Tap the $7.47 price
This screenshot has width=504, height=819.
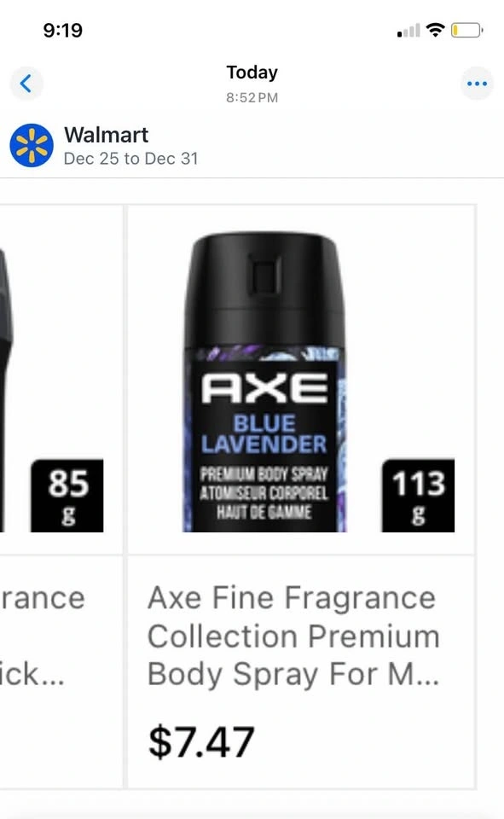tap(201, 741)
